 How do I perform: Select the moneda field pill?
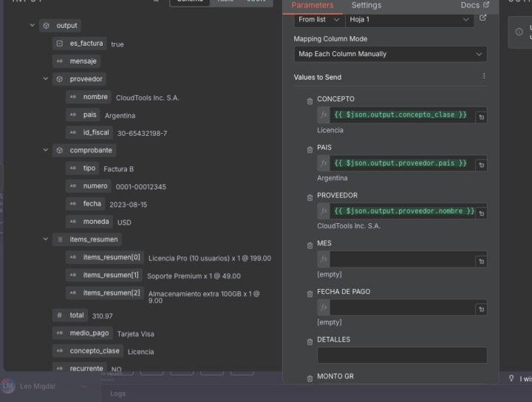coord(89,222)
